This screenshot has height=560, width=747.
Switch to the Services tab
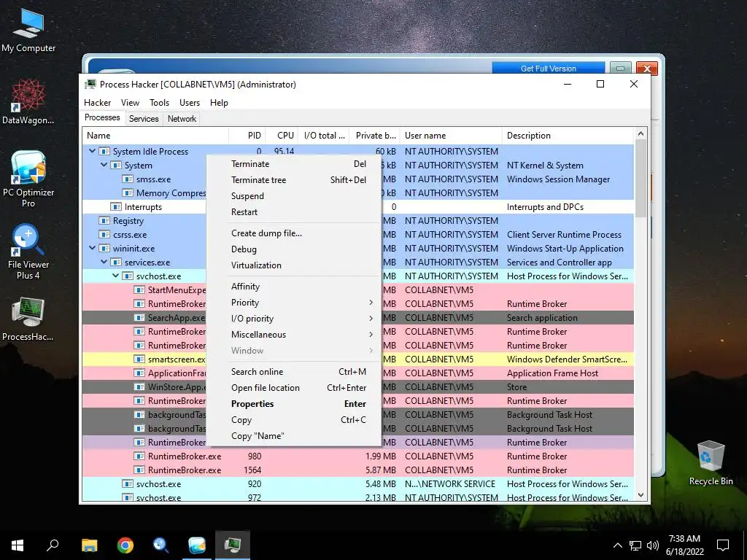tap(144, 119)
